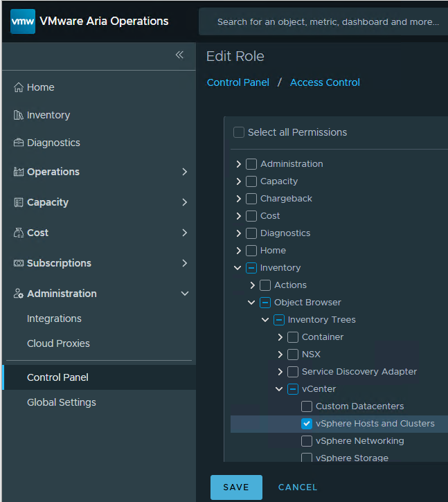448x502 pixels.
Task: Click the Cost icon in sidebar
Action: point(19,233)
